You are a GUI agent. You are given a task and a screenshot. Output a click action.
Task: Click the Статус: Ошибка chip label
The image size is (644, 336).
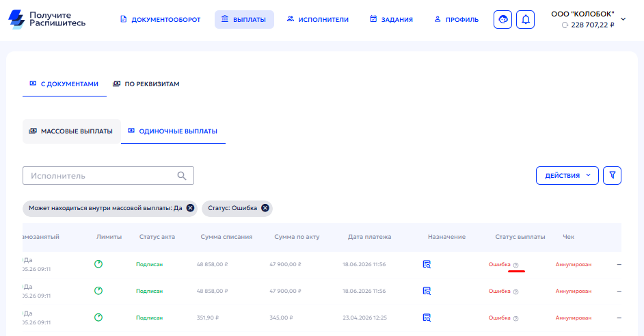[232, 208]
